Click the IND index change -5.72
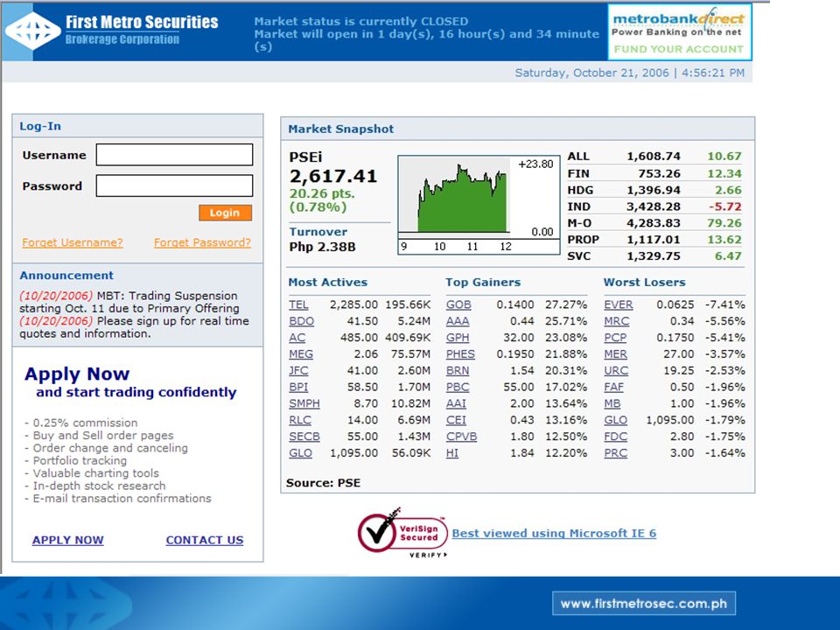Image resolution: width=840 pixels, height=630 pixels. coord(724,206)
